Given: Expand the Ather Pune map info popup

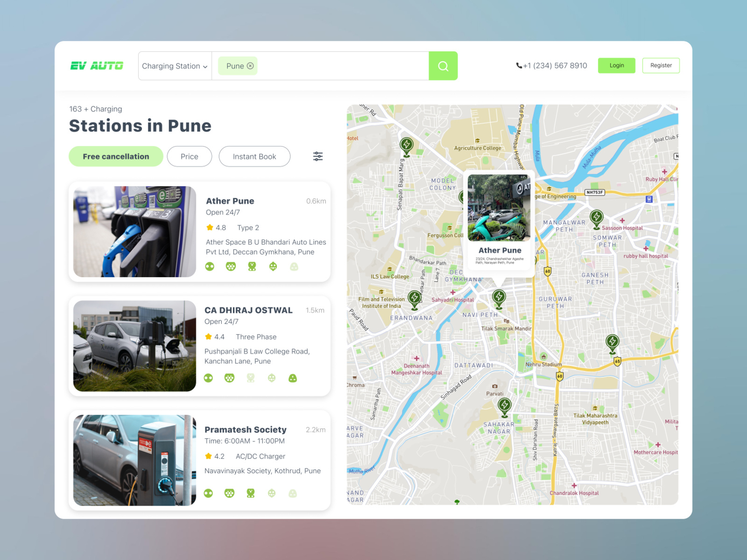Looking at the screenshot, I should 499,219.
